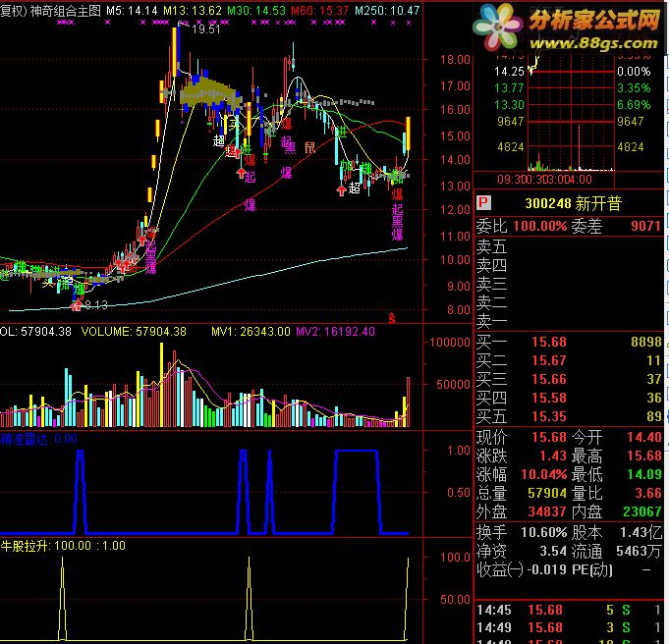Viewport: 669px width, 644px height.
Task: Click the M30: 14.53 moving average label
Action: (256, 11)
